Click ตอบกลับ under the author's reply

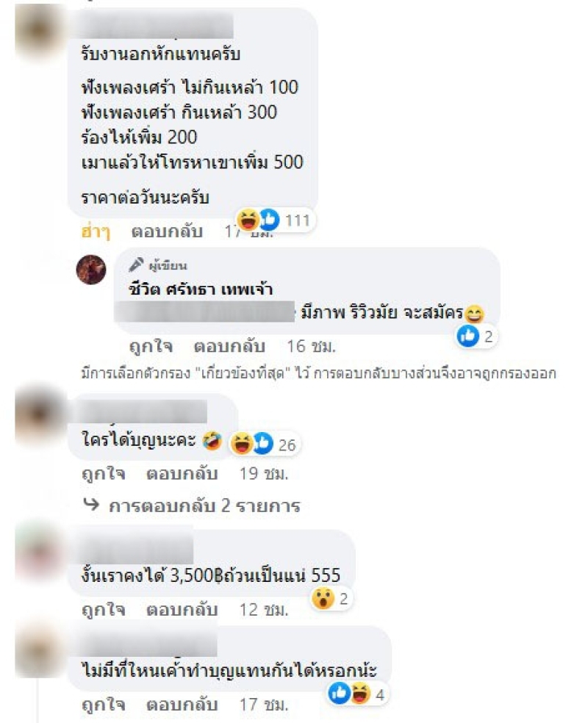pos(229,346)
